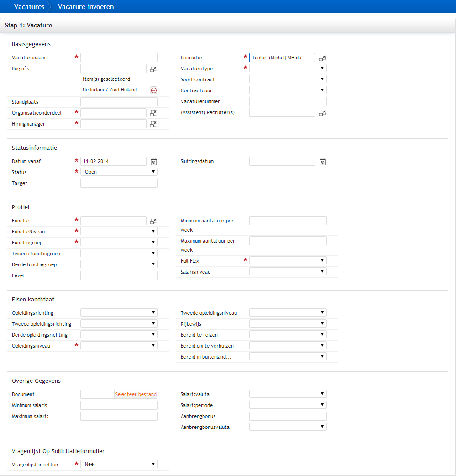Open the Aanbrengbonusvaluta dropdown
This screenshot has width=456, height=476.
click(288, 427)
